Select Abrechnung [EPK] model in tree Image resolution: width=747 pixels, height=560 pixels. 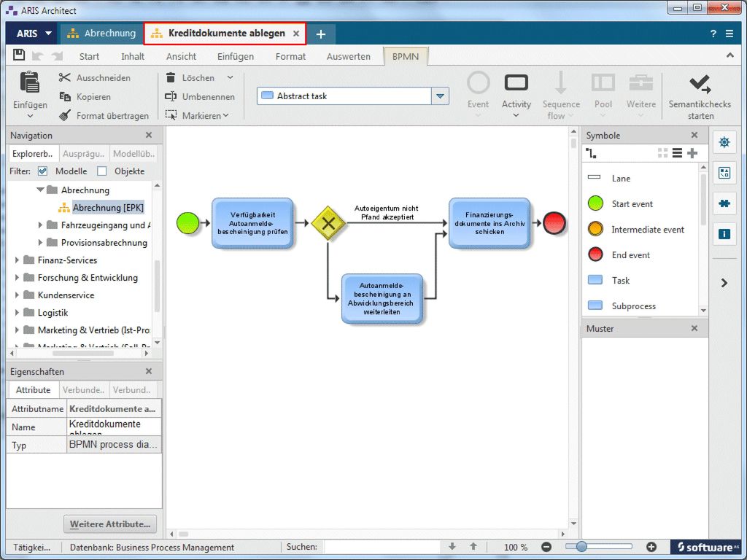click(x=108, y=208)
